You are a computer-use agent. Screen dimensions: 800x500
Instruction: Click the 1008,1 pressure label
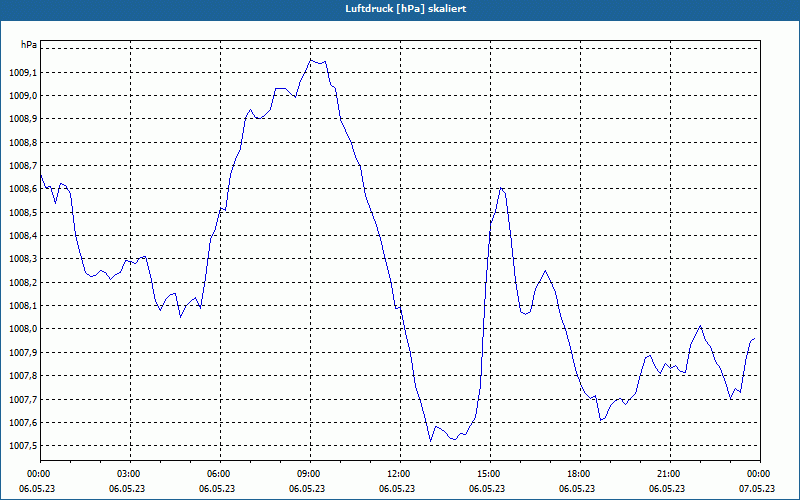point(23,306)
